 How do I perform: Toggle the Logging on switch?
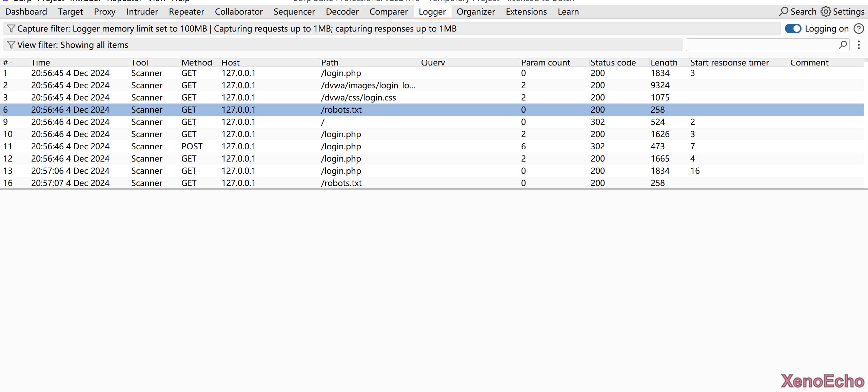click(x=793, y=29)
